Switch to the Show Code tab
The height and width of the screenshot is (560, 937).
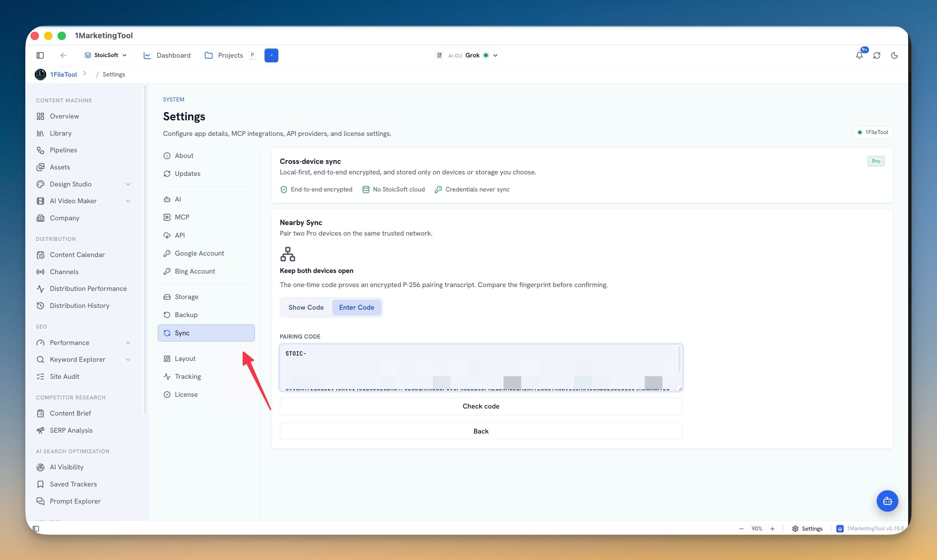click(x=306, y=307)
